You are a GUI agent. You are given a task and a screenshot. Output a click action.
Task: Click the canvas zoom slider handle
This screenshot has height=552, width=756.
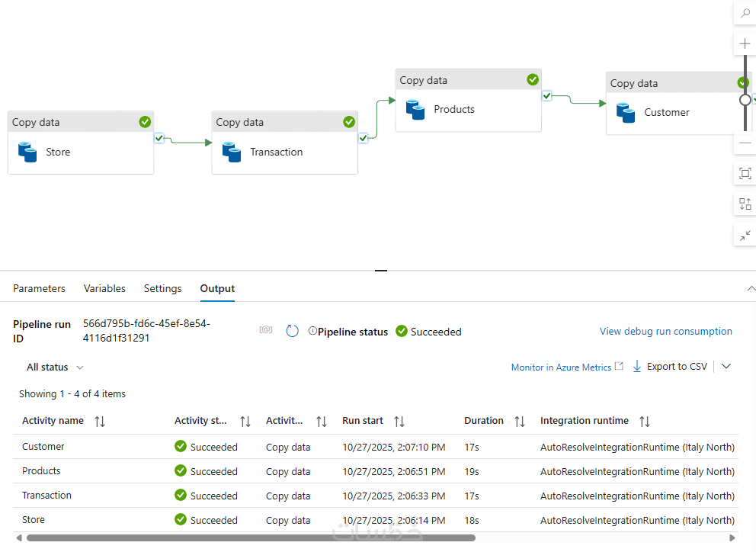[x=745, y=100]
